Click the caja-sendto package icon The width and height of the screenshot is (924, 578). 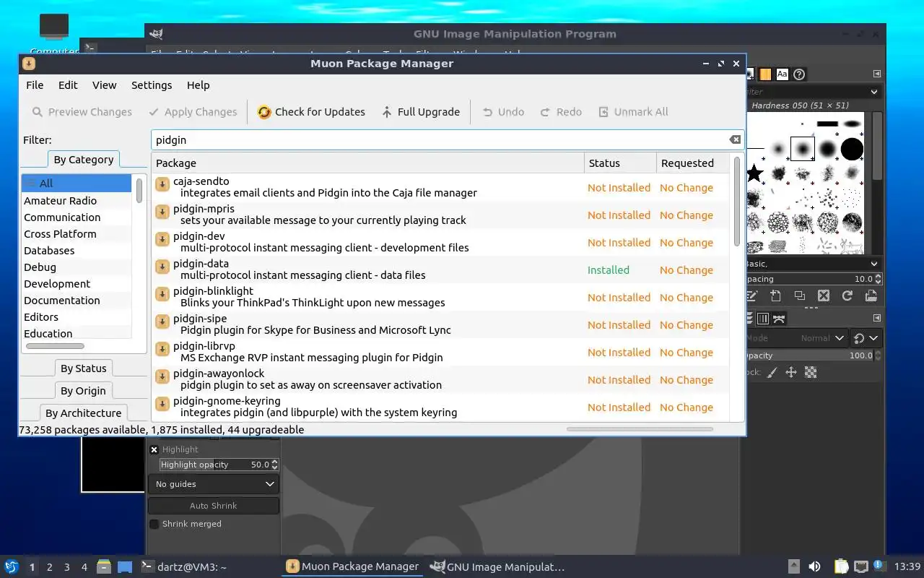coord(162,185)
